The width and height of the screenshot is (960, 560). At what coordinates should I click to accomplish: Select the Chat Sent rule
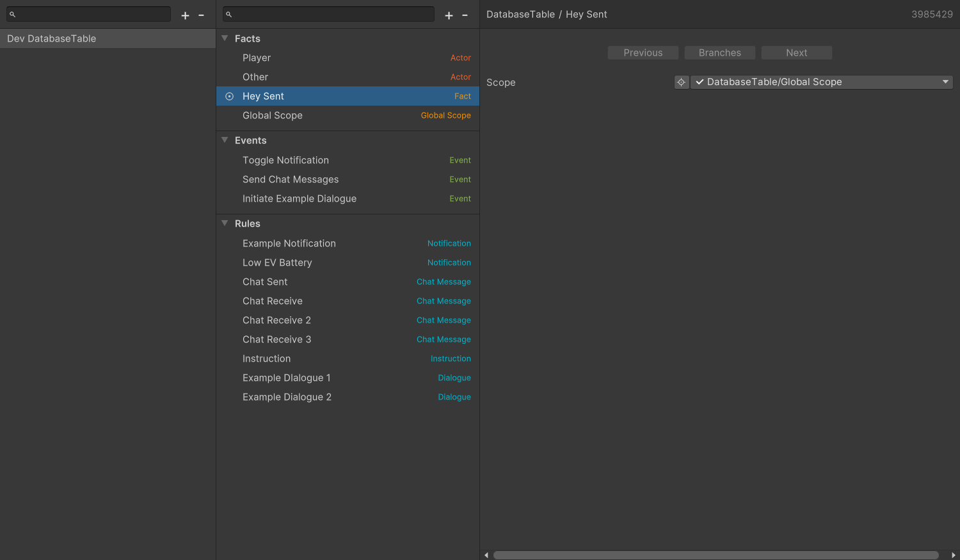tap(348, 282)
